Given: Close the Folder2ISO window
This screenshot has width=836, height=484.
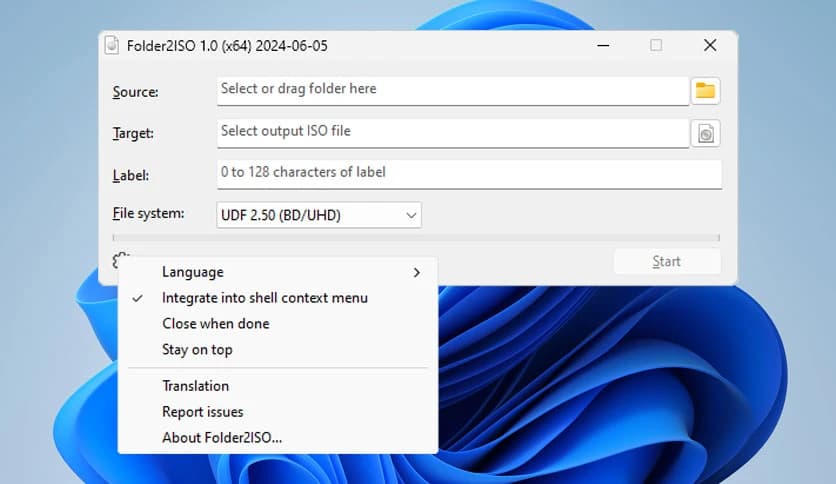Looking at the screenshot, I should (710, 46).
